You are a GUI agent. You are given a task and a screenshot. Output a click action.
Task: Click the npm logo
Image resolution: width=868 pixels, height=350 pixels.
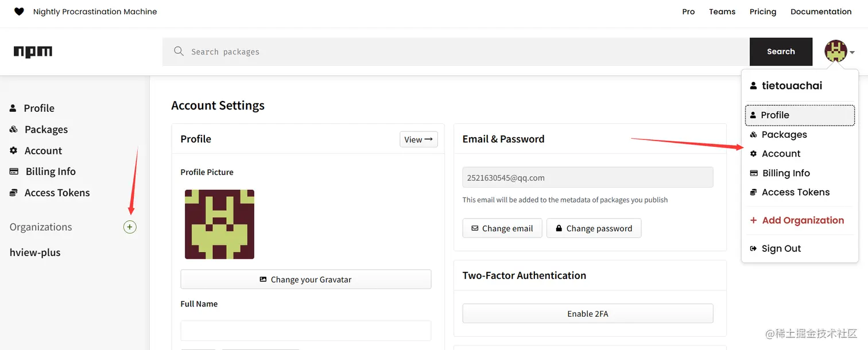[x=33, y=52]
